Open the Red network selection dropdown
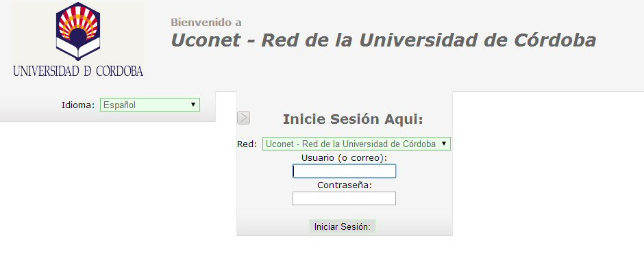Image resolution: width=644 pixels, height=260 pixels. (x=356, y=144)
